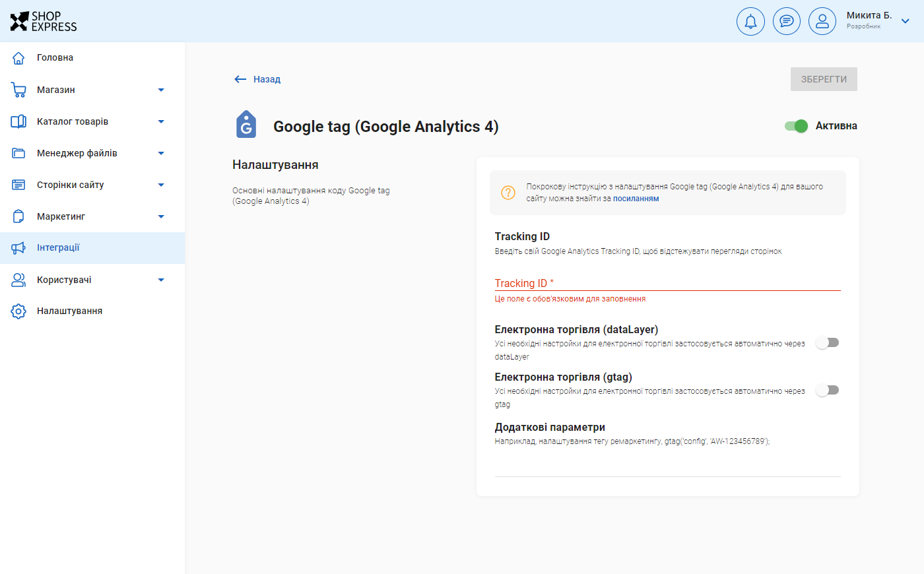This screenshot has width=924, height=574.
Task: Enable Електронна торгівля (gtag) switch
Action: point(827,390)
